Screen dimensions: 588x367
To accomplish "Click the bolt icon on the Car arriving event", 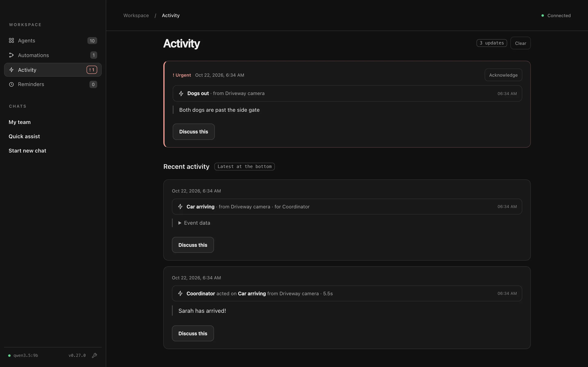I will pyautogui.click(x=180, y=207).
